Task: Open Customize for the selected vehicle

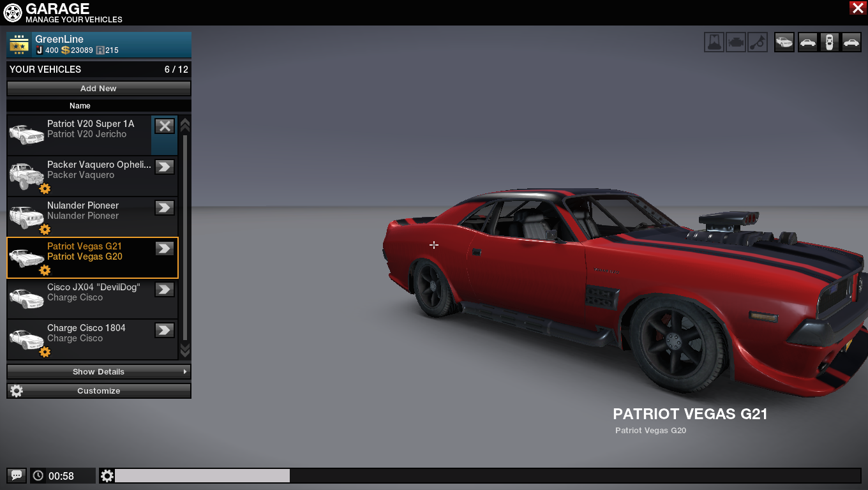Action: tap(99, 390)
